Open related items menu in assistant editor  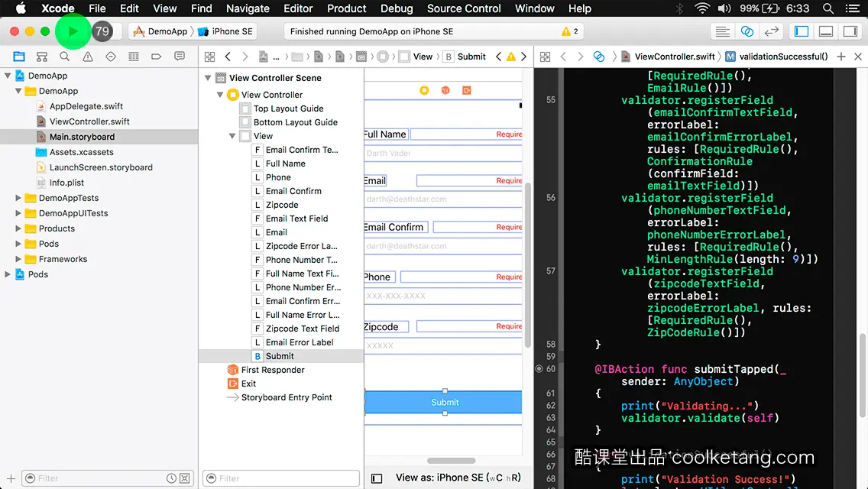(x=546, y=57)
